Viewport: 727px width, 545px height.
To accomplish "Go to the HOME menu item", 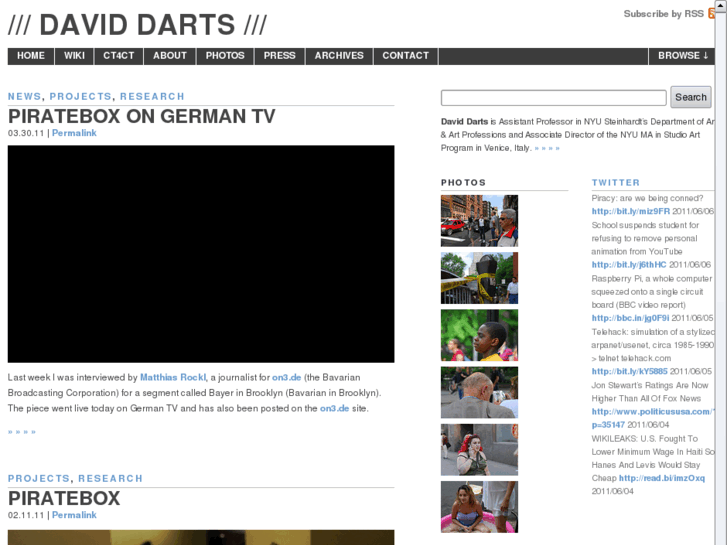I will point(31,56).
